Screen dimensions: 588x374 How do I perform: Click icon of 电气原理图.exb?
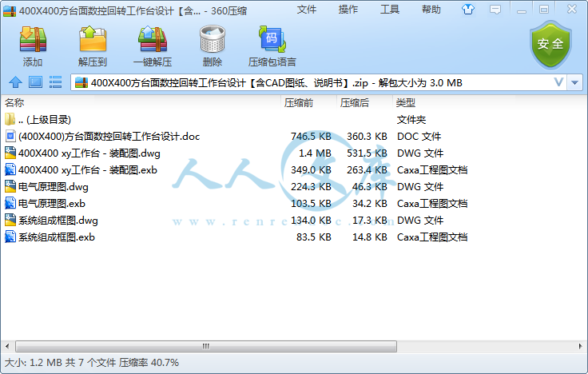pyautogui.click(x=10, y=203)
